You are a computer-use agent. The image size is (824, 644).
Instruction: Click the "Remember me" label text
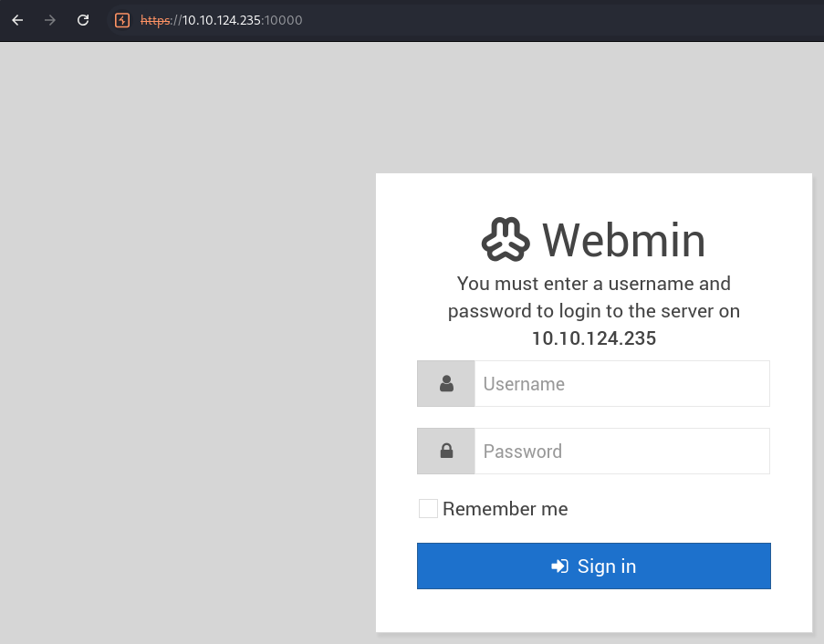(x=505, y=508)
